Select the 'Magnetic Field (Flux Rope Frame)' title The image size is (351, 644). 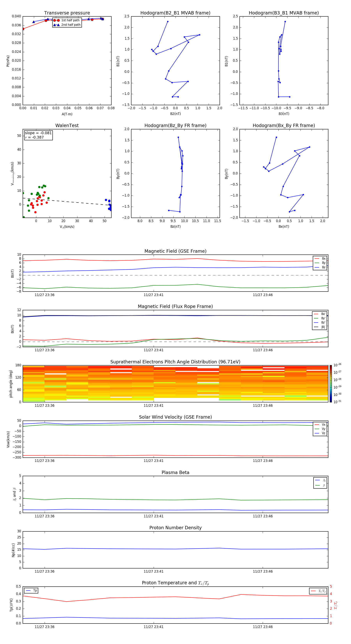(x=175, y=307)
